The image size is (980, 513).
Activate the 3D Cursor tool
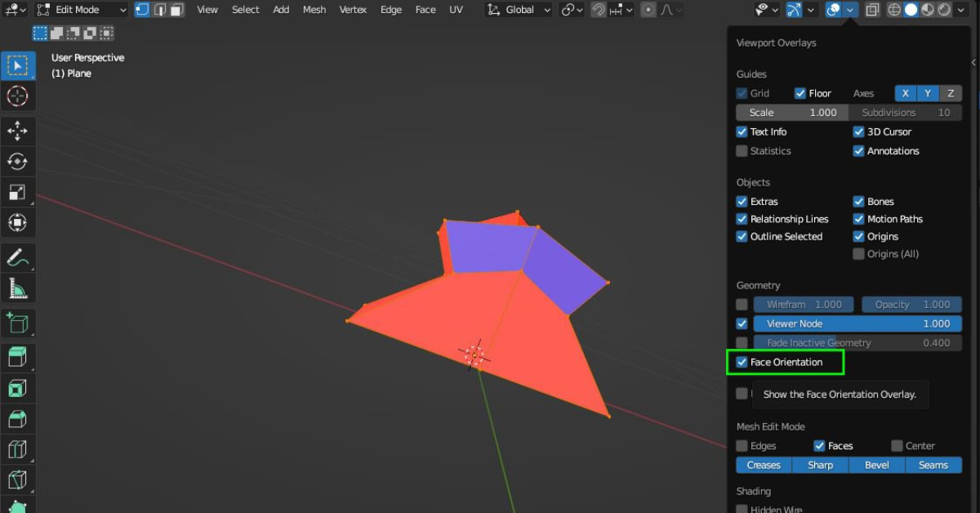[x=18, y=96]
